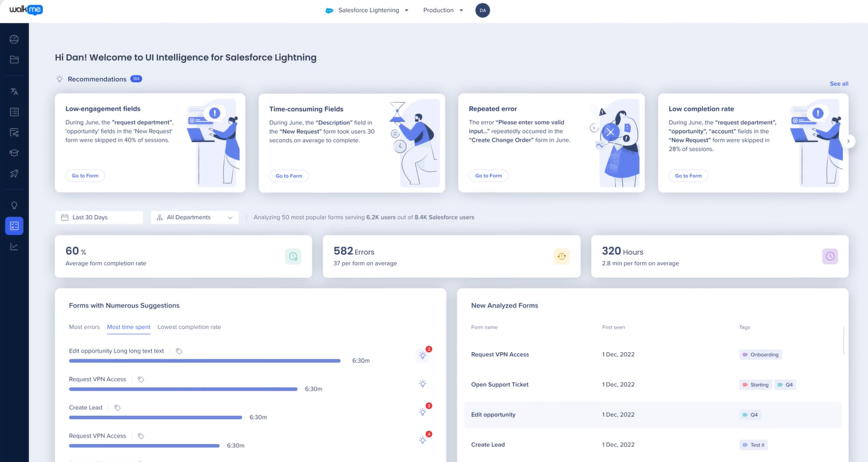Click the 60% Average form completion rate card

(x=184, y=256)
